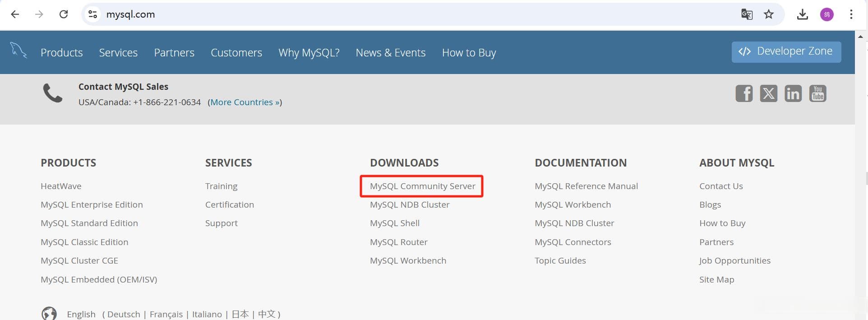Open MySQL Enterprise Edition link

click(x=92, y=204)
